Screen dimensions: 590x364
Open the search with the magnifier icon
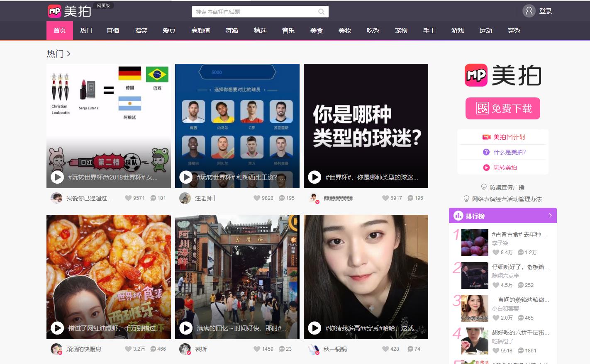pyautogui.click(x=321, y=12)
